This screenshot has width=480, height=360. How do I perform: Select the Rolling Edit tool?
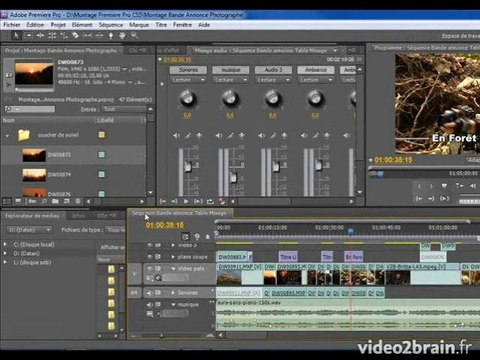[52, 35]
